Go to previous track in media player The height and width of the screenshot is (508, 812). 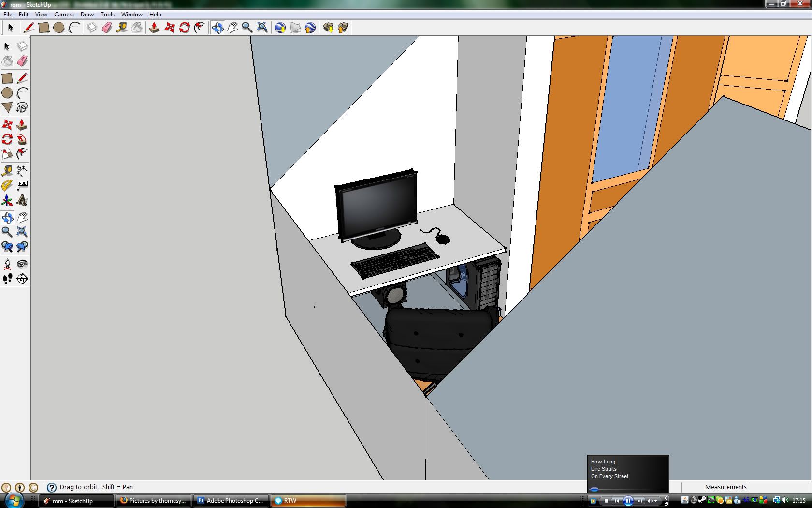(617, 501)
